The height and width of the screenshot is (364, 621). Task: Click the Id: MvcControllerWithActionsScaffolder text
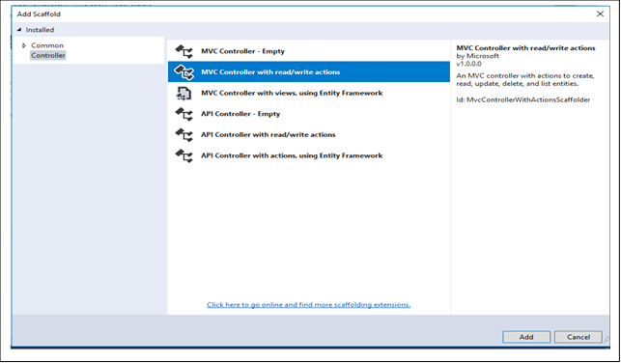tap(523, 99)
